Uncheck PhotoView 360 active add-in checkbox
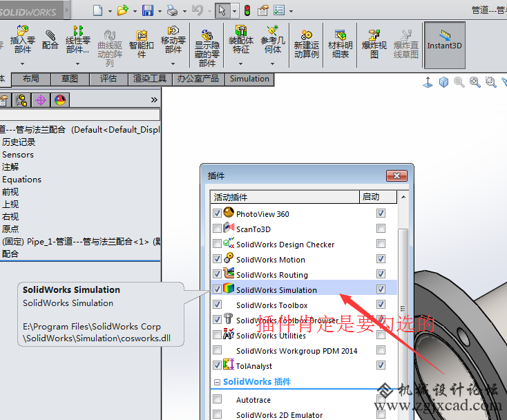This screenshot has width=507, height=420. [217, 213]
